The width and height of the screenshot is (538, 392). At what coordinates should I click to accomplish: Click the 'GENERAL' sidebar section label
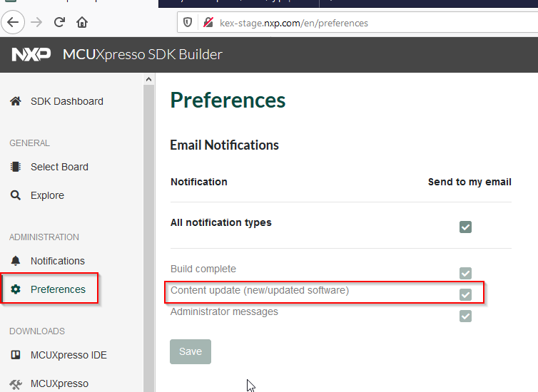click(29, 143)
